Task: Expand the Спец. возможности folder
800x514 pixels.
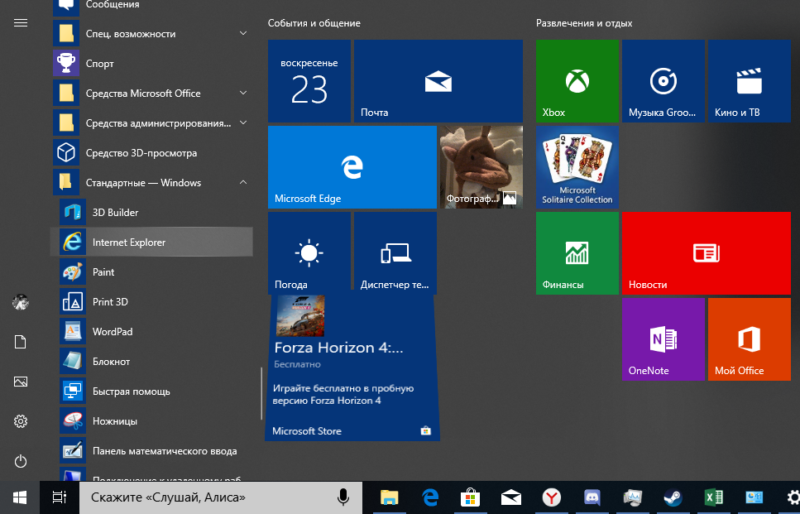Action: [x=152, y=34]
